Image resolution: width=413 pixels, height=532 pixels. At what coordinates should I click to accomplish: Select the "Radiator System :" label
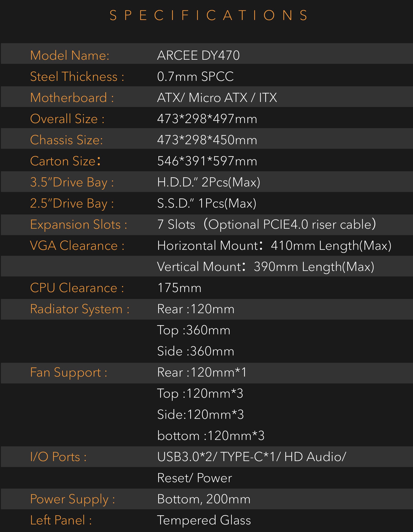pos(80,309)
